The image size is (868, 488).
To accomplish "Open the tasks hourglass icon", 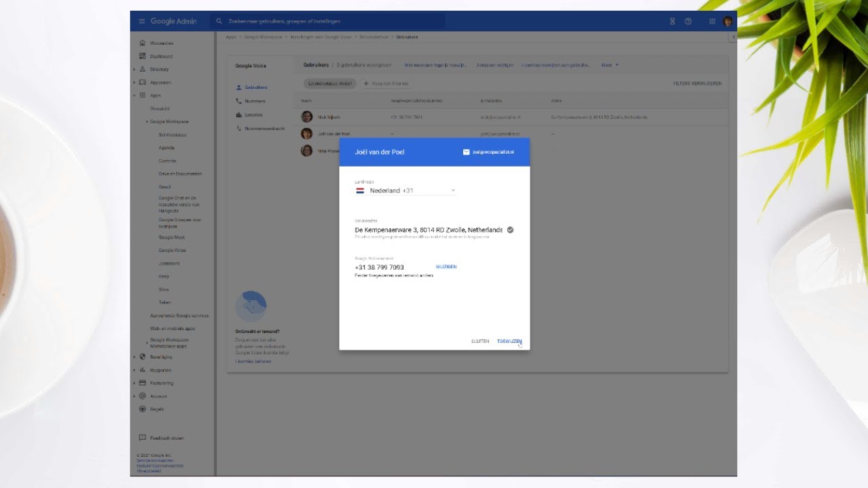I will pyautogui.click(x=672, y=22).
